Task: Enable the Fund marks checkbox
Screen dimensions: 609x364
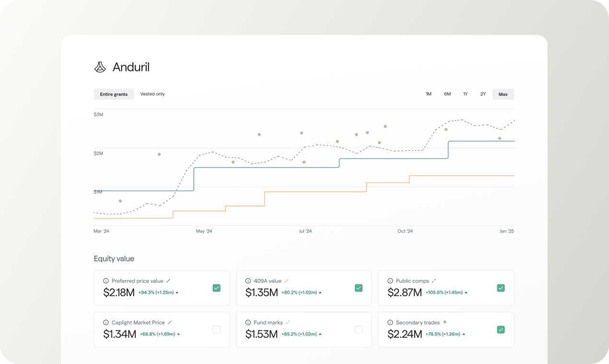Action: click(359, 330)
